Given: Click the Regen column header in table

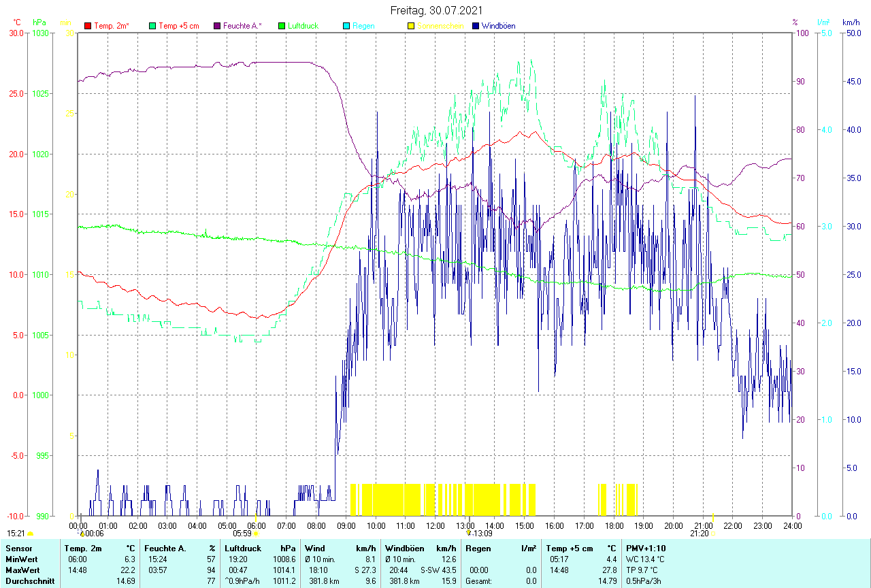Looking at the screenshot, I should (x=478, y=549).
